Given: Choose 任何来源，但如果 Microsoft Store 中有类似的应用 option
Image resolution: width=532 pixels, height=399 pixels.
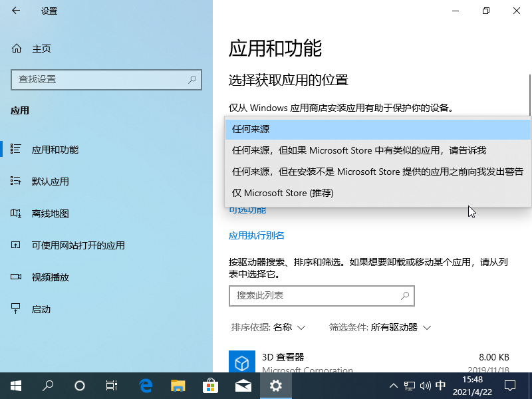Looking at the screenshot, I should [x=378, y=150].
